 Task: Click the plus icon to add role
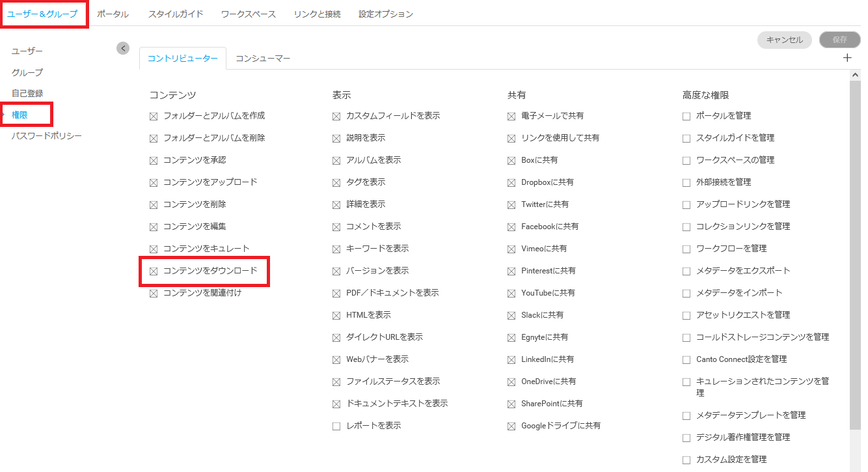point(847,58)
